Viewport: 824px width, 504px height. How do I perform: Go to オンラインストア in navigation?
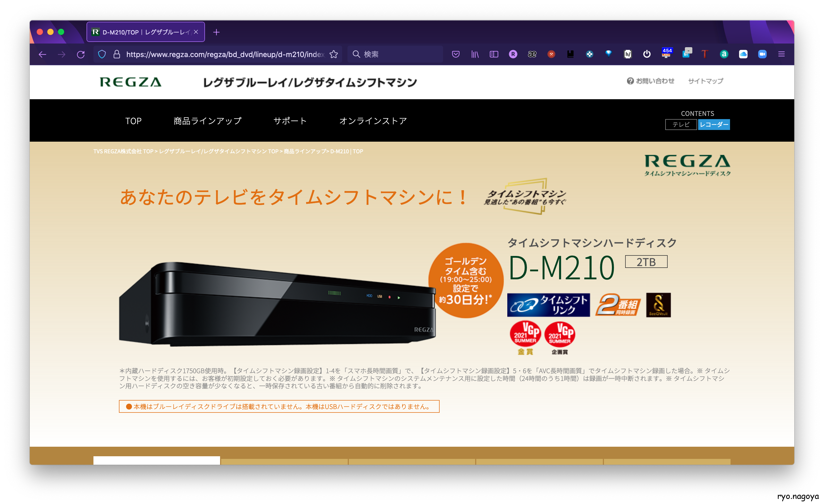tap(373, 121)
